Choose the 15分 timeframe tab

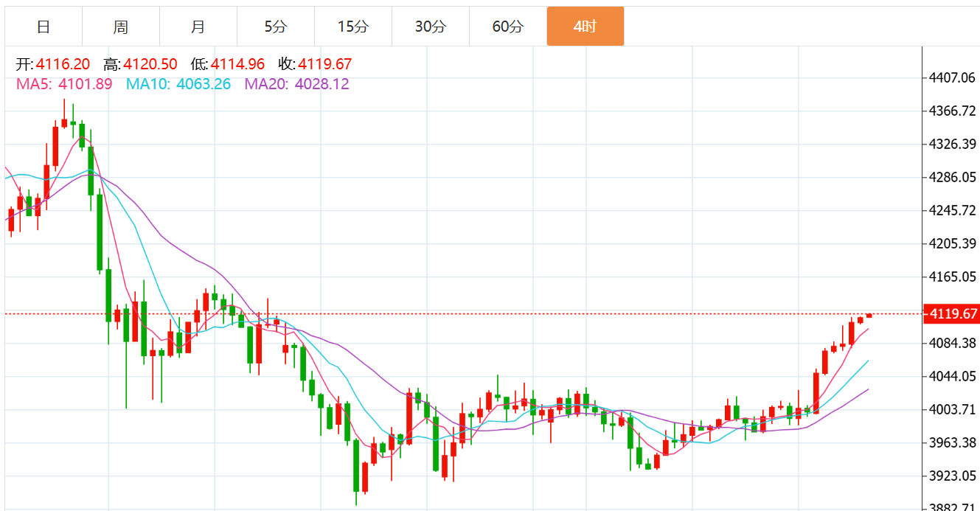click(353, 27)
